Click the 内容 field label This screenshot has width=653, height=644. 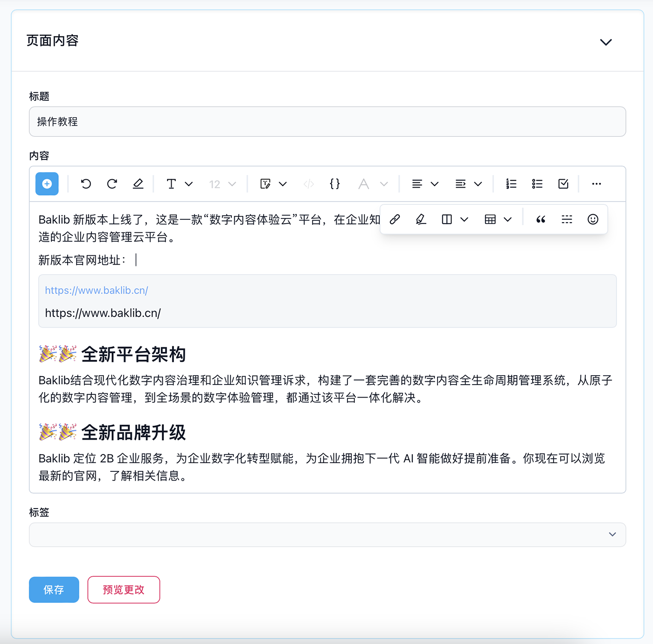[39, 156]
